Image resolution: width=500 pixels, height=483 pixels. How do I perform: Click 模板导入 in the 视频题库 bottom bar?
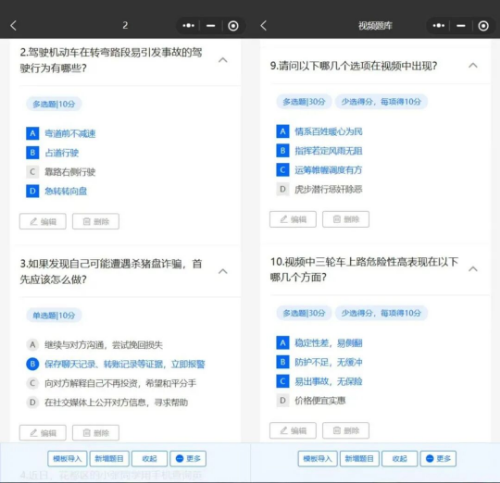[x=318, y=459]
